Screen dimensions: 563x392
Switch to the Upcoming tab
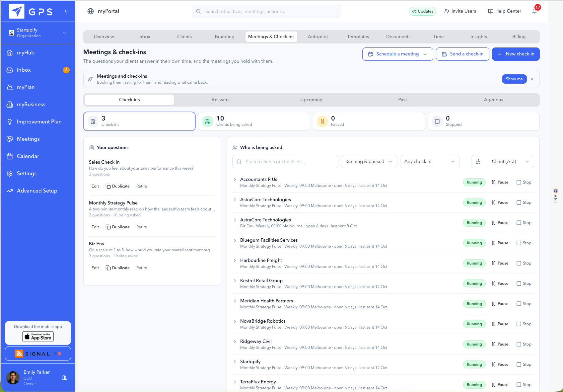tap(311, 100)
